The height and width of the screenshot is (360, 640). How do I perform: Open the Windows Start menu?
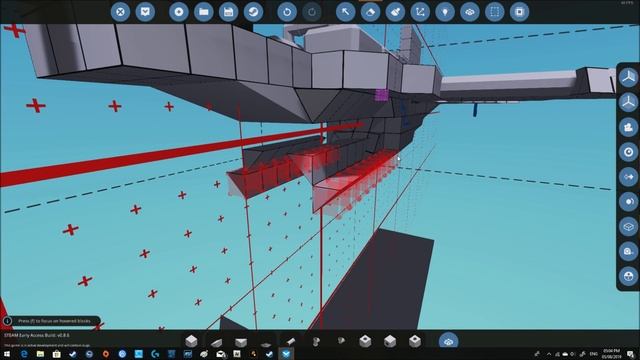[x=7, y=354]
